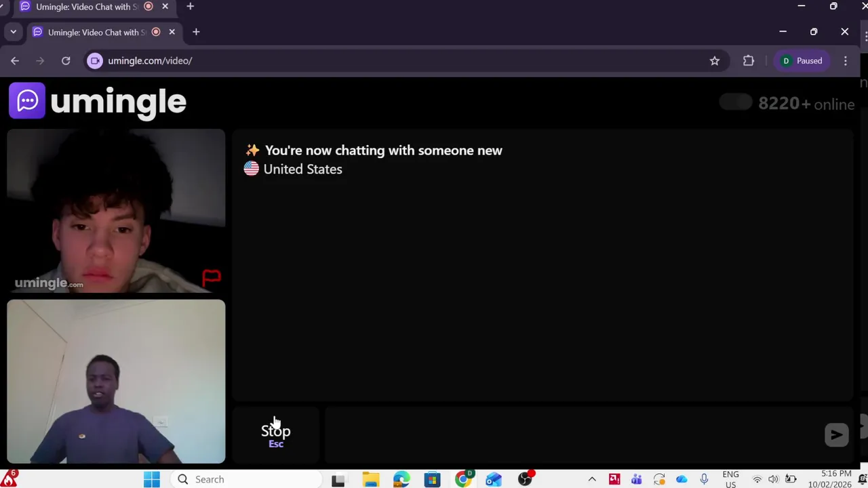Focus the chat message input field
The image size is (868, 488).
573,434
